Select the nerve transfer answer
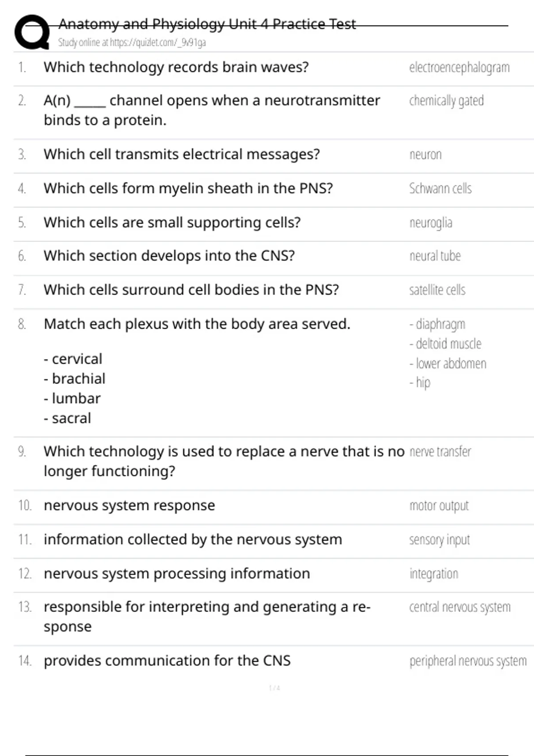Viewport: 534px width, 756px height. (440, 452)
